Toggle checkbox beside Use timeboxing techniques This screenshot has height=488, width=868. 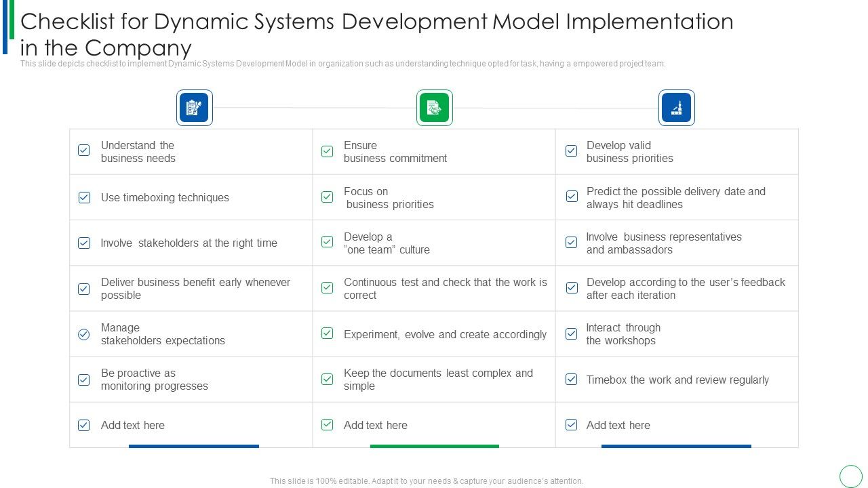[x=84, y=197]
